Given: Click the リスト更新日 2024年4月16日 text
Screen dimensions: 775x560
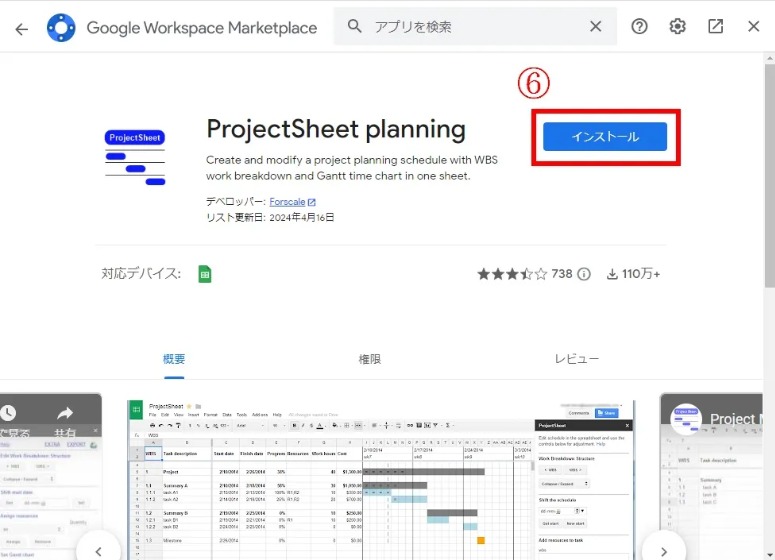Looking at the screenshot, I should click(270, 217).
